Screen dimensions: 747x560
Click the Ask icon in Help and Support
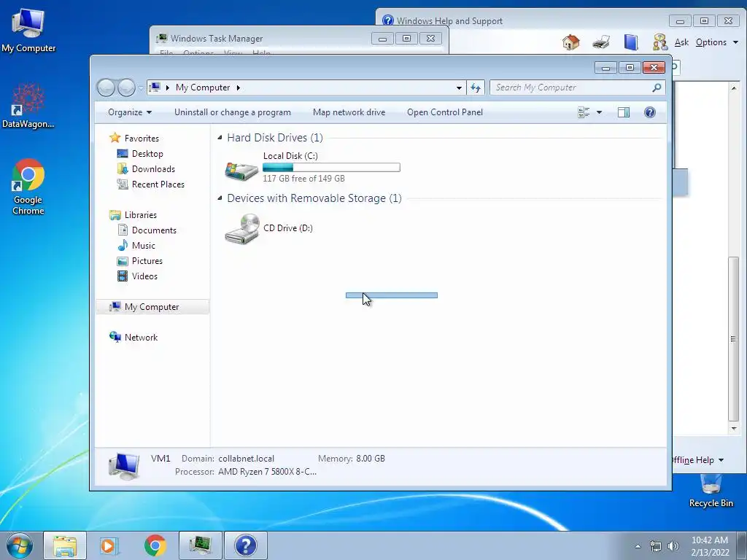(x=659, y=42)
